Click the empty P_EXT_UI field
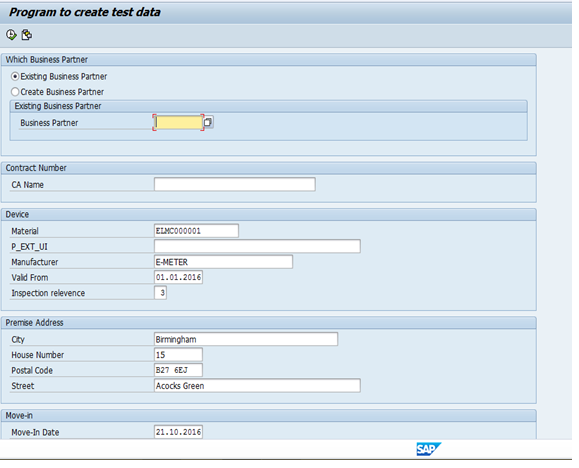This screenshot has width=579, height=468. coord(257,246)
